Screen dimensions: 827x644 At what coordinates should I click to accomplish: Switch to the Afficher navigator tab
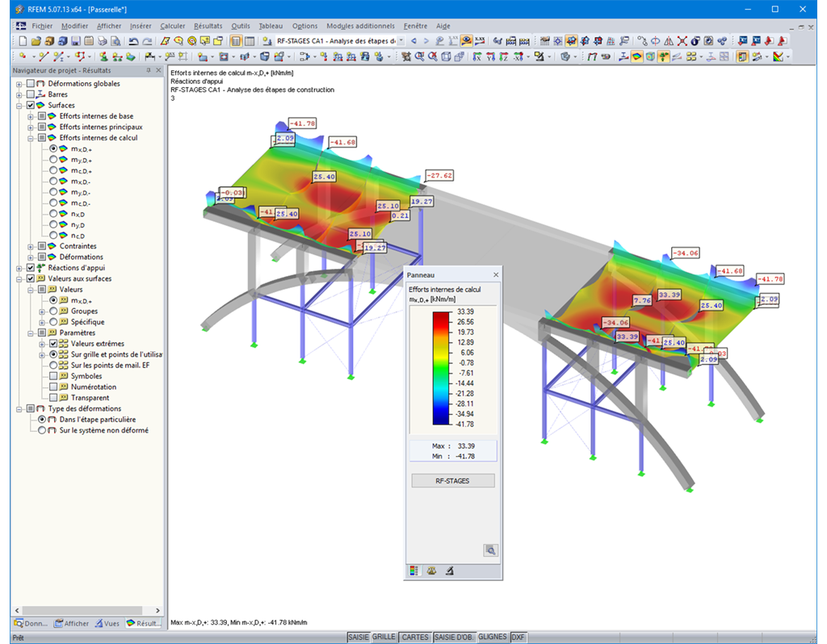tap(71, 624)
